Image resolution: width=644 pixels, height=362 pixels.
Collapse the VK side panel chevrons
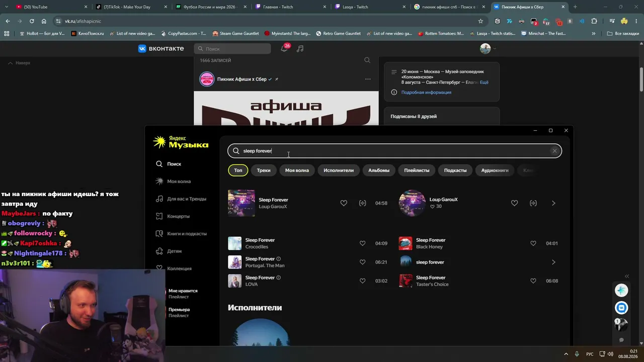[627, 277]
